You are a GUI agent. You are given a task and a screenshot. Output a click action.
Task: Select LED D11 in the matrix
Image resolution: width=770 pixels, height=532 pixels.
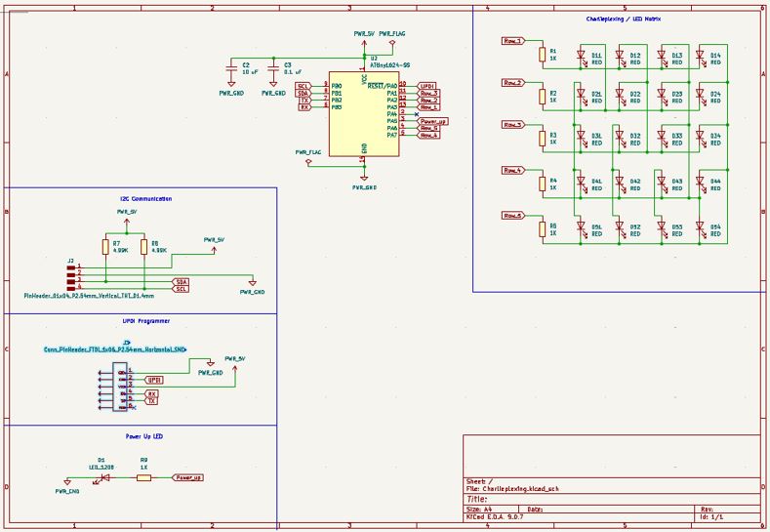click(x=581, y=55)
